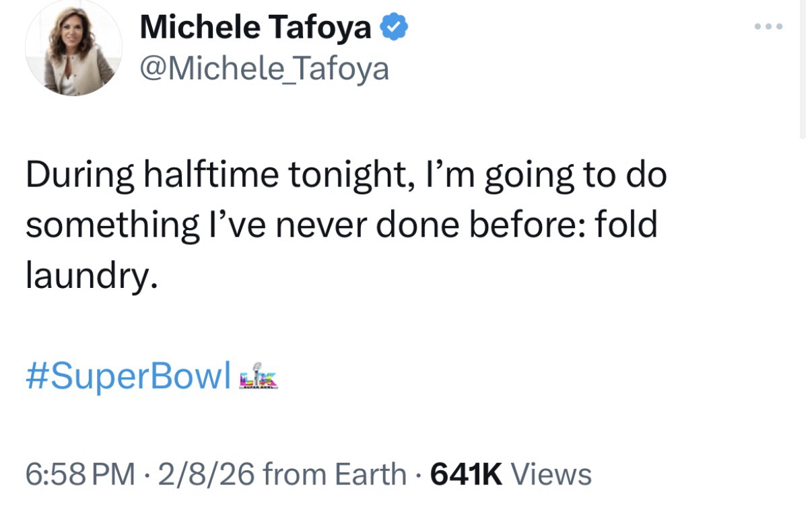
Task: Click the scrollbar on the right edge
Action: (802, 67)
